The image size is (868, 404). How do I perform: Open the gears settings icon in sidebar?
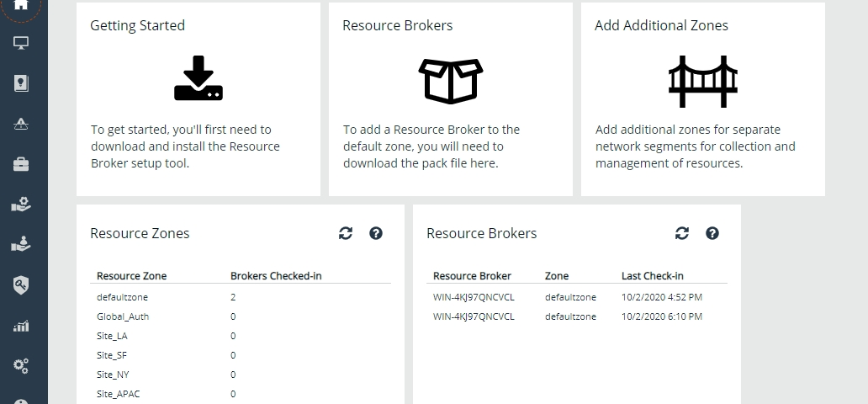pos(21,365)
